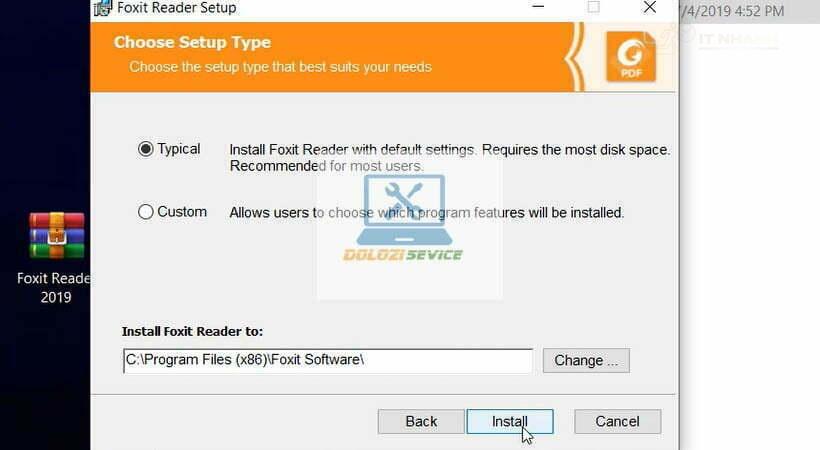Close the Foxit Reader Setup window
The image size is (820, 450).
tap(650, 7)
